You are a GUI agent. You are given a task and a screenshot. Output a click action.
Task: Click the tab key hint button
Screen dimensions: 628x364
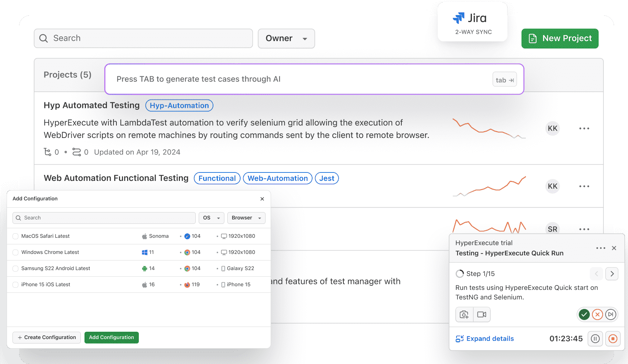click(x=504, y=80)
